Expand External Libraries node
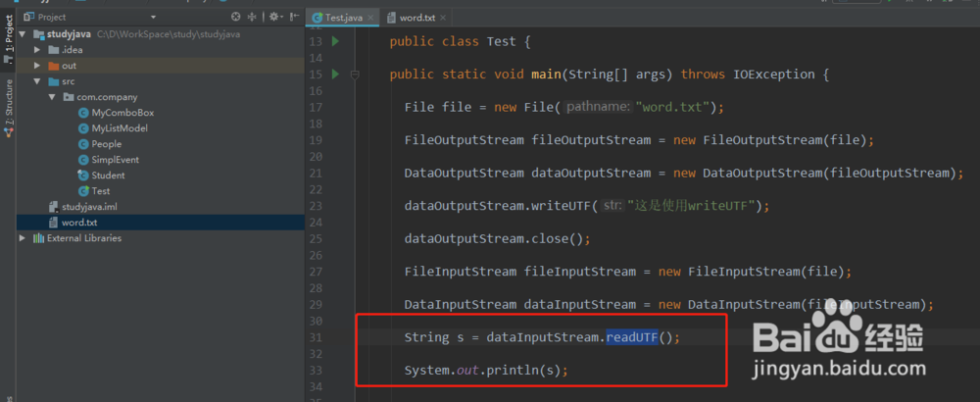Viewport: 980px width, 402px height. [24, 238]
